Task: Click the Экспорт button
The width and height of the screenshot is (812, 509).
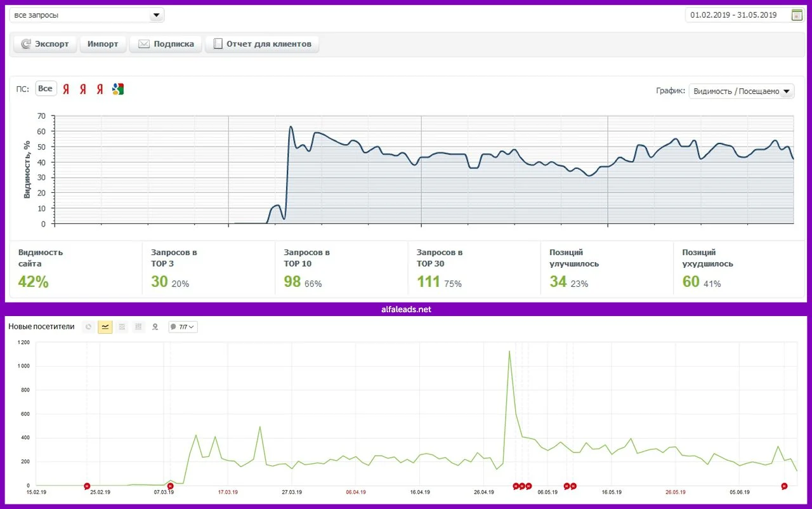Action: point(45,44)
